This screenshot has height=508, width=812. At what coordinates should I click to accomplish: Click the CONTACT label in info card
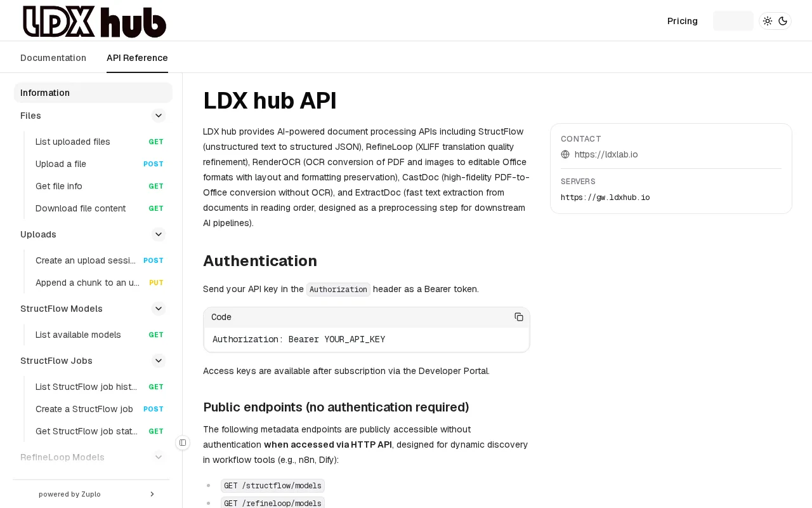point(581,139)
